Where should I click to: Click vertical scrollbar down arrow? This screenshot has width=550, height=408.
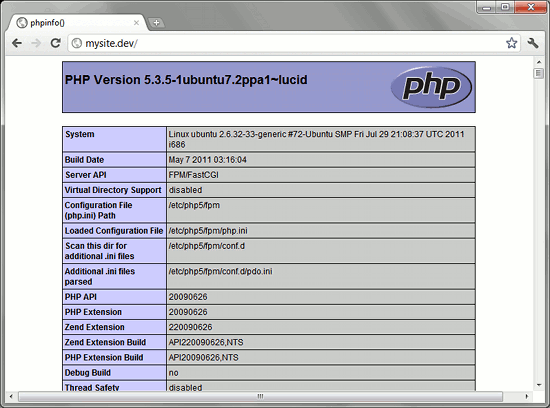[x=539, y=385]
